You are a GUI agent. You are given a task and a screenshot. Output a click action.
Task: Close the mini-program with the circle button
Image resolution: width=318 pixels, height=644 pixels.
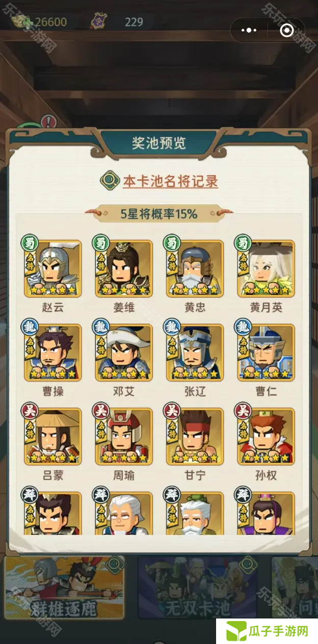(287, 31)
